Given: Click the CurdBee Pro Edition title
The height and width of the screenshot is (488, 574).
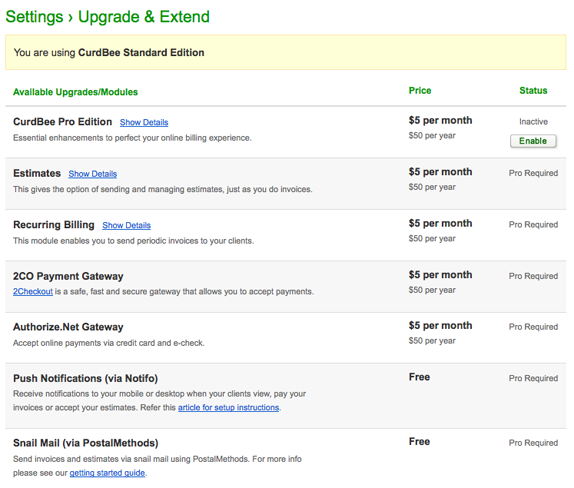Looking at the screenshot, I should click(x=63, y=122).
